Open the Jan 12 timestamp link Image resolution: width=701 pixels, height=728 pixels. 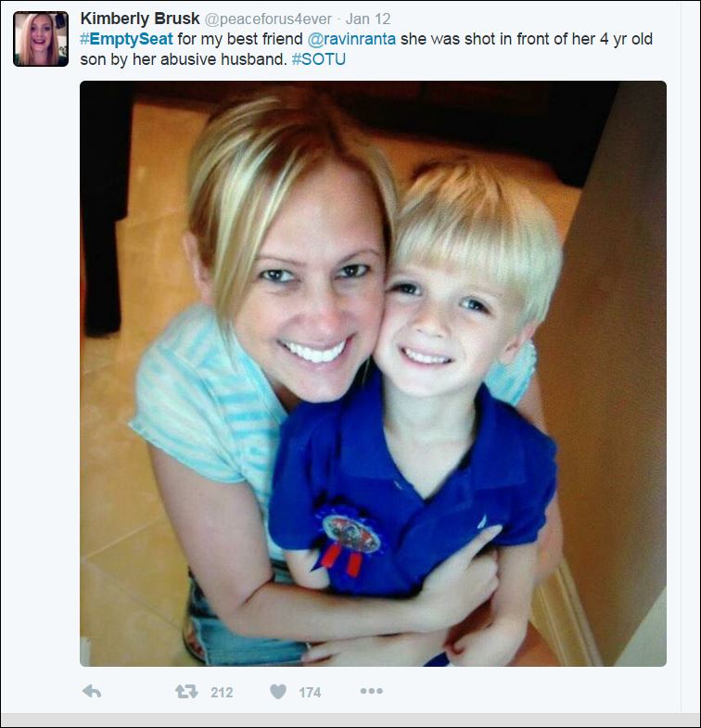click(x=368, y=19)
